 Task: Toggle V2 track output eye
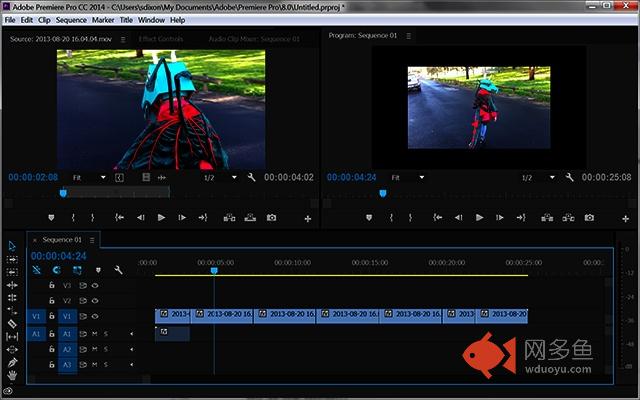click(x=95, y=301)
